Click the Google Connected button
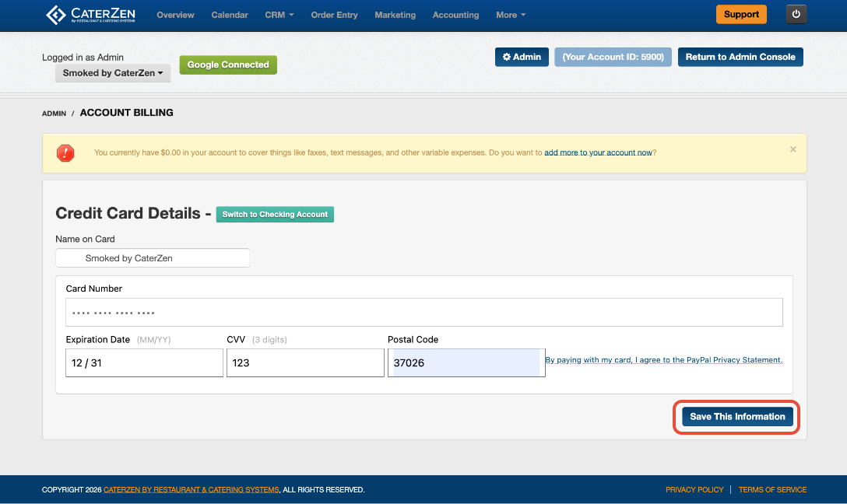Viewport: 847px width, 504px height. pyautogui.click(x=228, y=65)
